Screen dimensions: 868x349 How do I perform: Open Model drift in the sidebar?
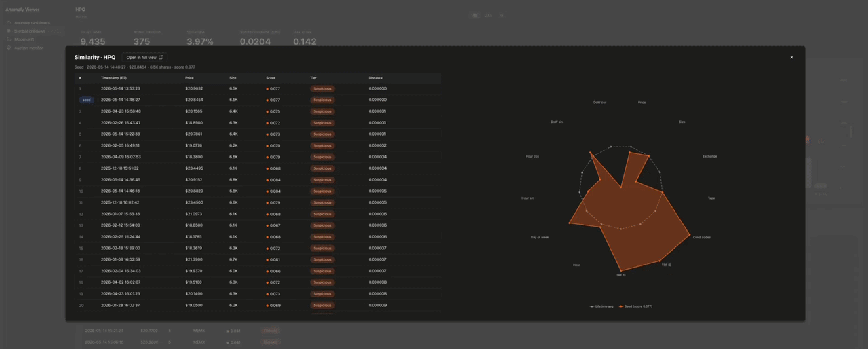[x=24, y=39]
